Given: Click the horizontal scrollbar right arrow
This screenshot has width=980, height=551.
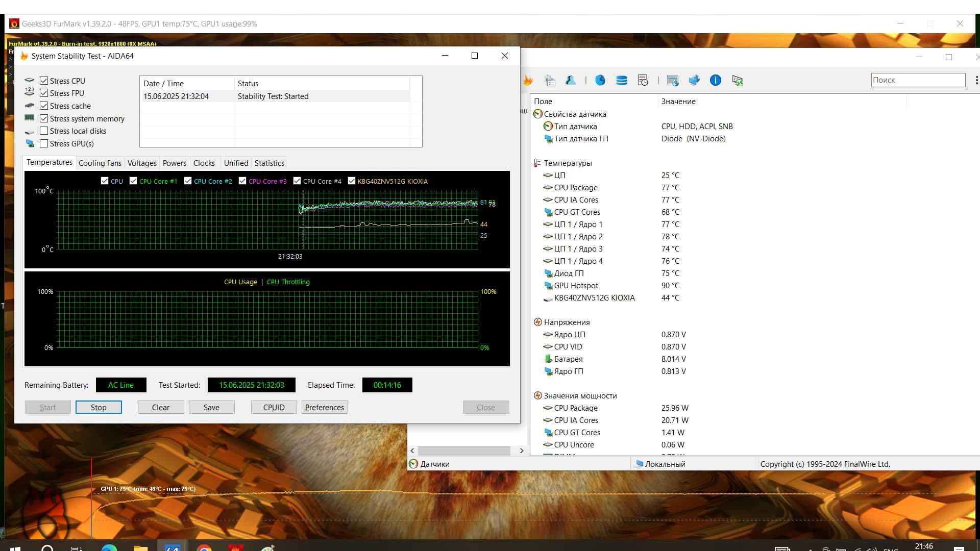Looking at the screenshot, I should click(x=521, y=450).
